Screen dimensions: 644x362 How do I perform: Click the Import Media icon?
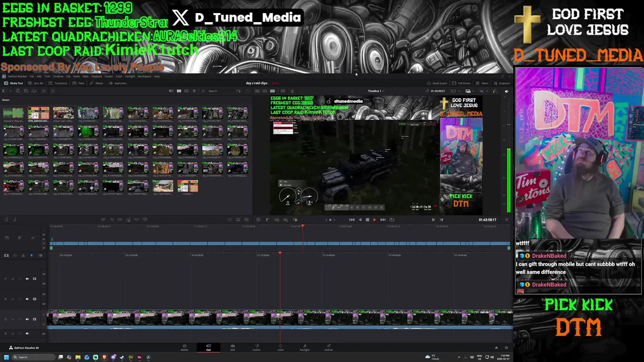(x=18, y=91)
